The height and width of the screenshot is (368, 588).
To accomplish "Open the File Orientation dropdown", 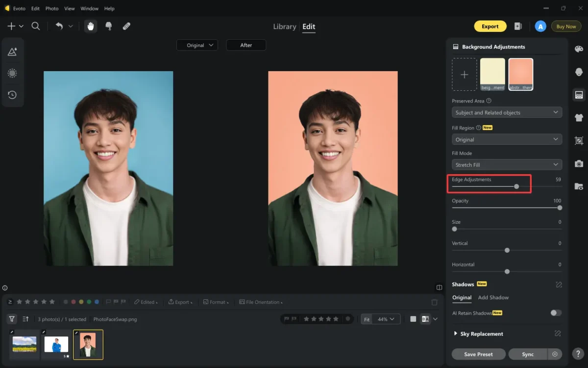I will point(262,302).
